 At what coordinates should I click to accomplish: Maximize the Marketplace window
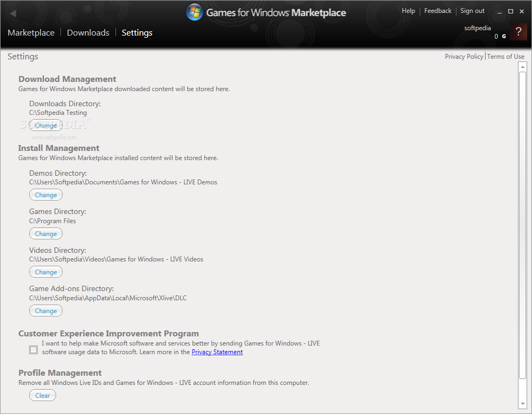[x=510, y=11]
